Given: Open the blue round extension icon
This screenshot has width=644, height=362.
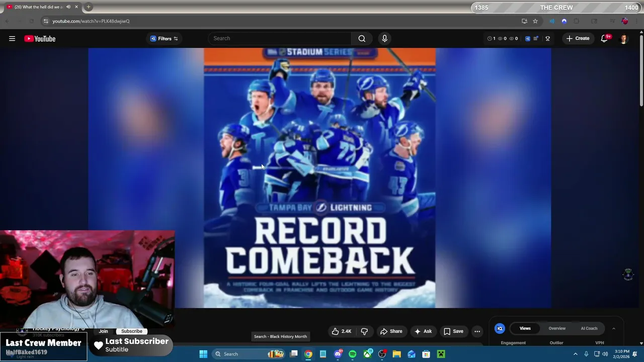Looking at the screenshot, I should pos(564,21).
